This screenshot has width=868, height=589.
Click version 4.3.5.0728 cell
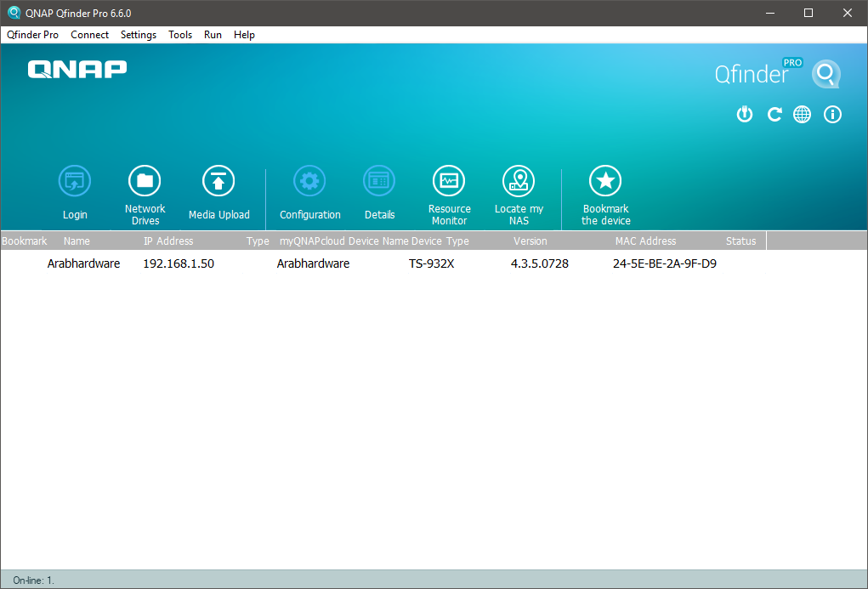click(540, 263)
